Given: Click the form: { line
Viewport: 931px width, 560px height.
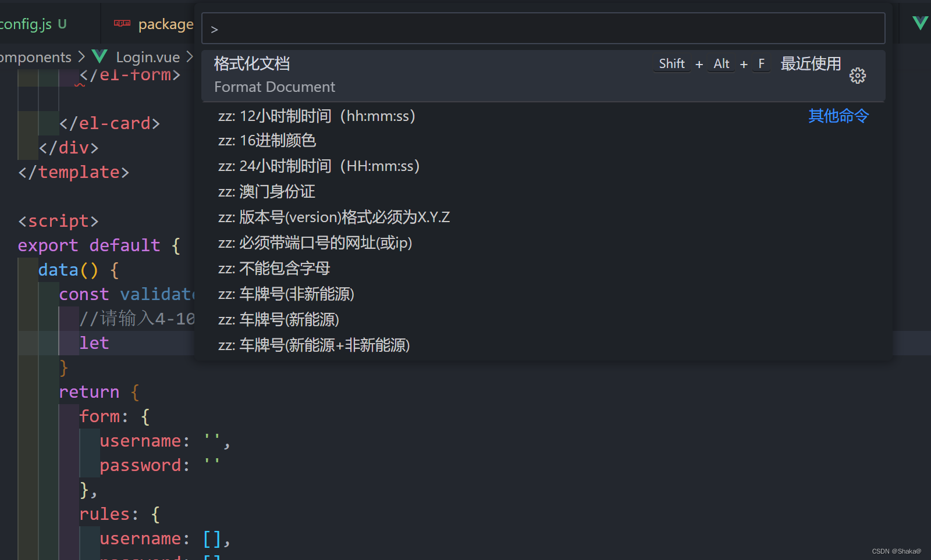Looking at the screenshot, I should tap(115, 416).
